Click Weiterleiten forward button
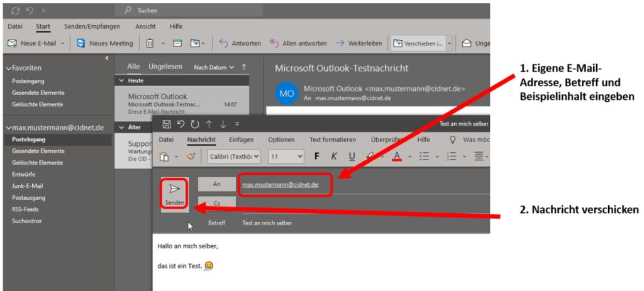Screen dimensions: 644x291 pyautogui.click(x=358, y=43)
